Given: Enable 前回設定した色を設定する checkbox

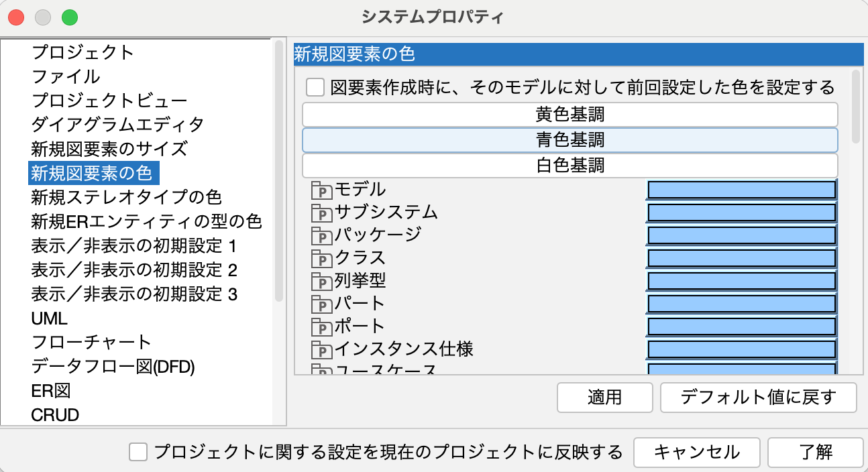Looking at the screenshot, I should click(x=315, y=88).
